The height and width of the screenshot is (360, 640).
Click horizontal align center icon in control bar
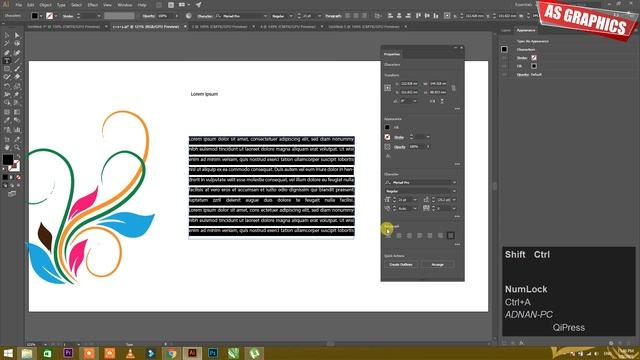(399, 16)
